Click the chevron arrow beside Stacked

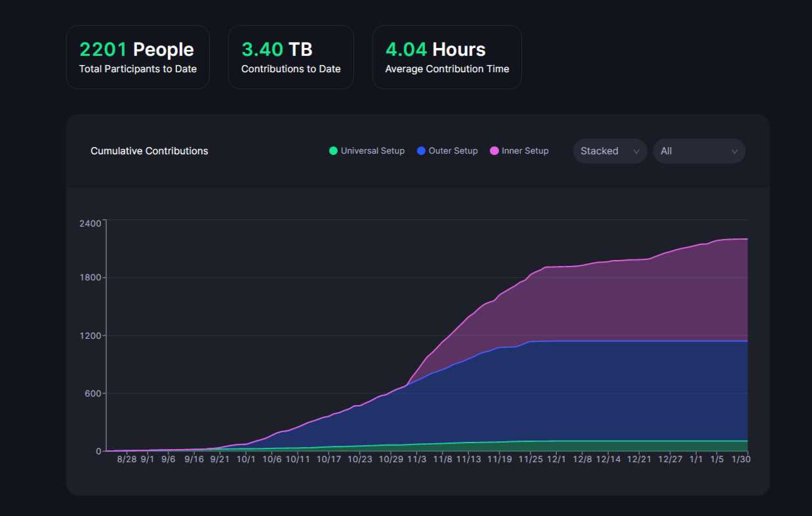tap(636, 152)
